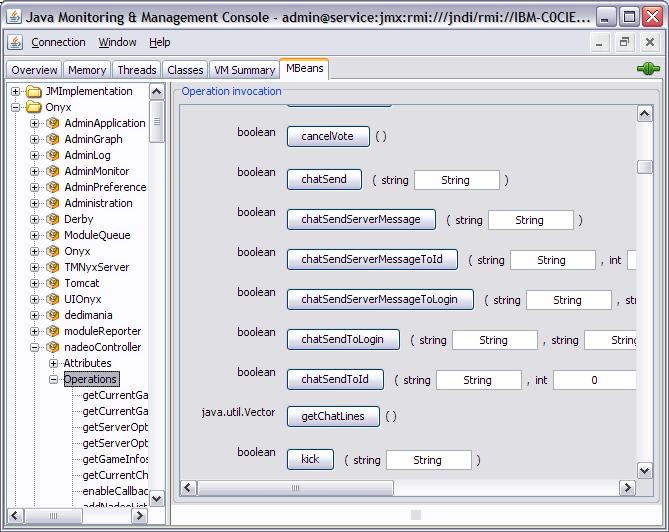669x532 pixels.
Task: Invoke the chatSendServerMessageToLogin operation
Action: [380, 299]
